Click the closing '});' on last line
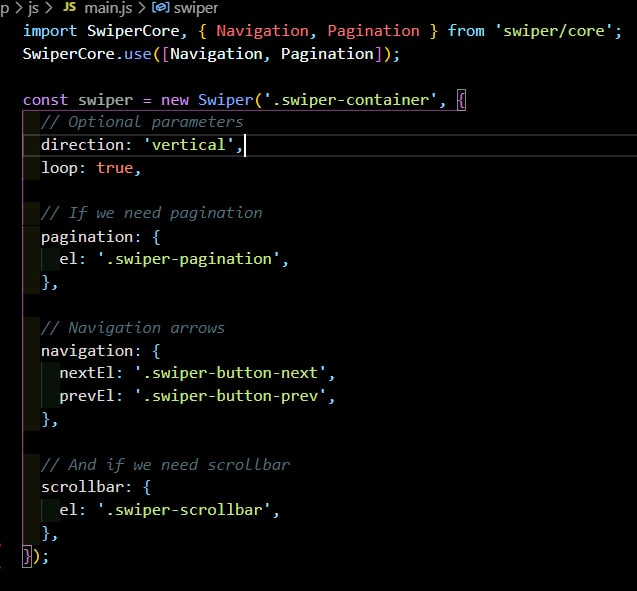 [36, 556]
